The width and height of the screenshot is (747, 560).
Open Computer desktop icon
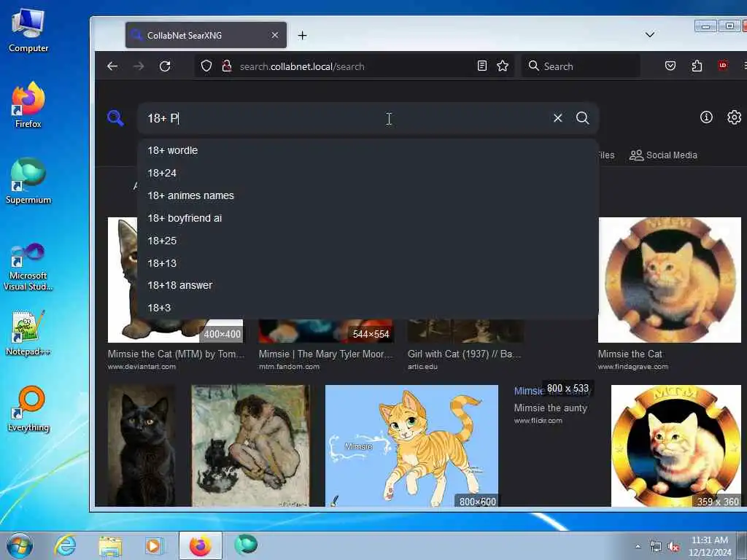pos(28,31)
